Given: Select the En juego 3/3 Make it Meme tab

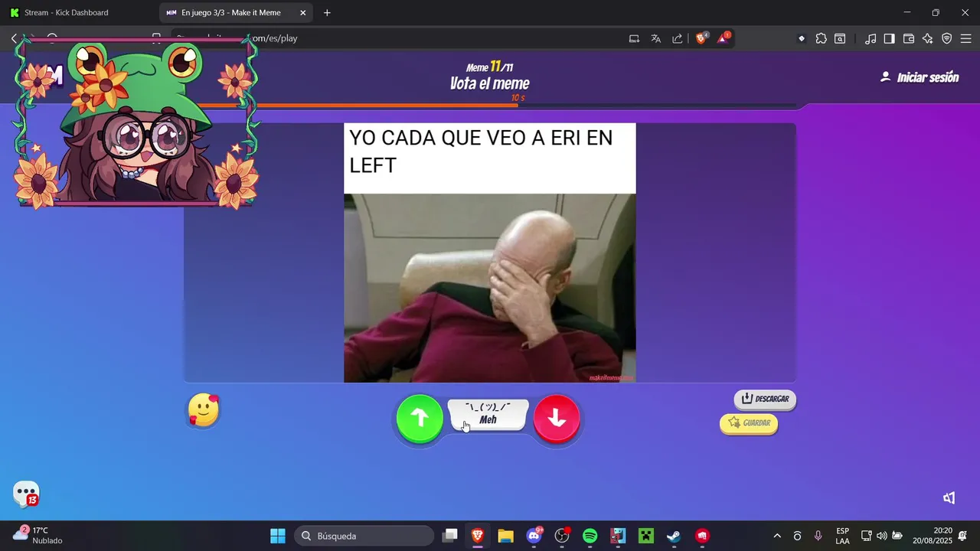Looking at the screenshot, I should (x=230, y=13).
